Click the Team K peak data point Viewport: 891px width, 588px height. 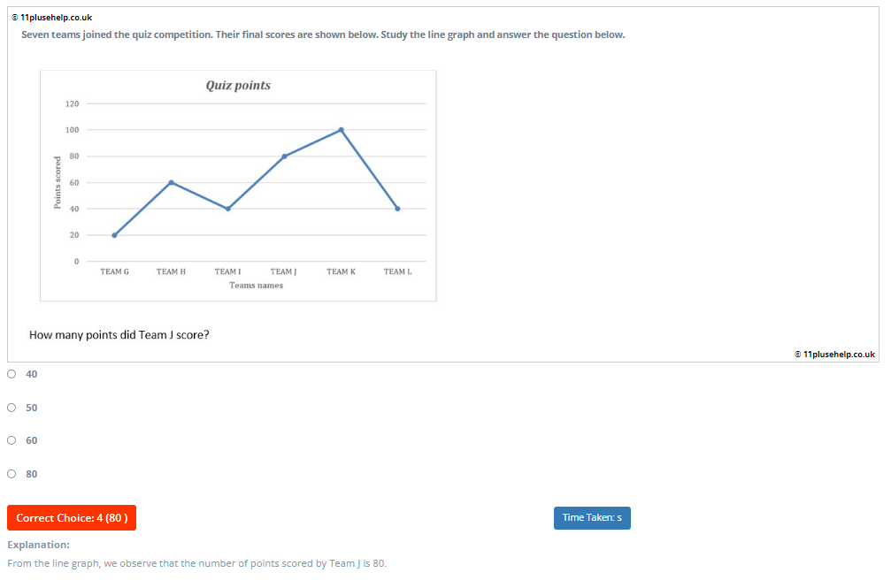click(341, 130)
